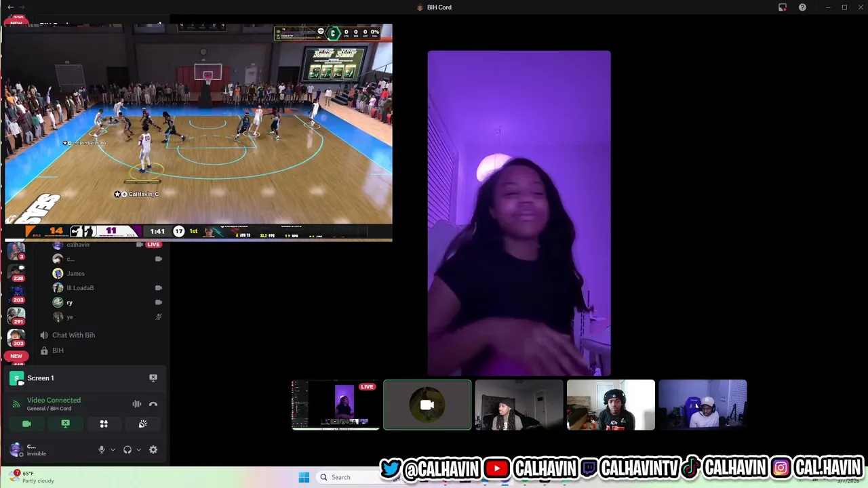Image resolution: width=868 pixels, height=488 pixels.
Task: Open the Help question mark icon
Action: tap(802, 7)
